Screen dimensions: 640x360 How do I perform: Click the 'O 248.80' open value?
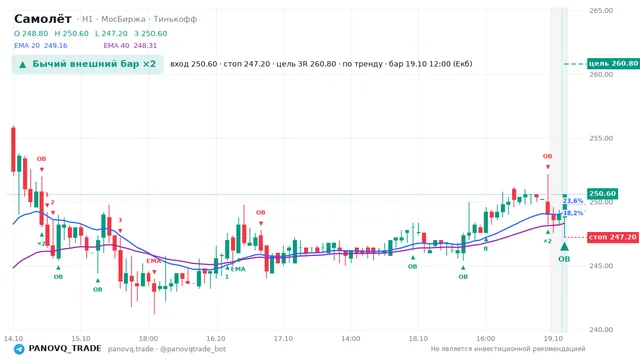(31, 33)
